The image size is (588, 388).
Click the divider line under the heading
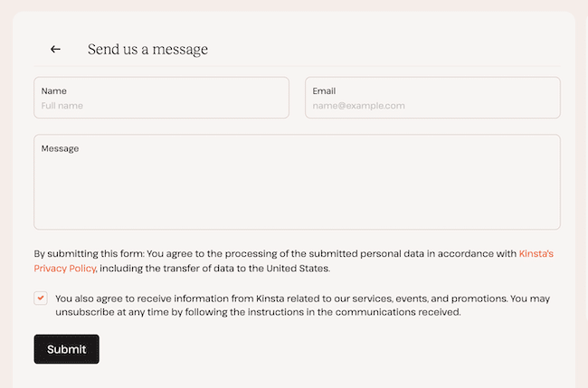[297, 66]
